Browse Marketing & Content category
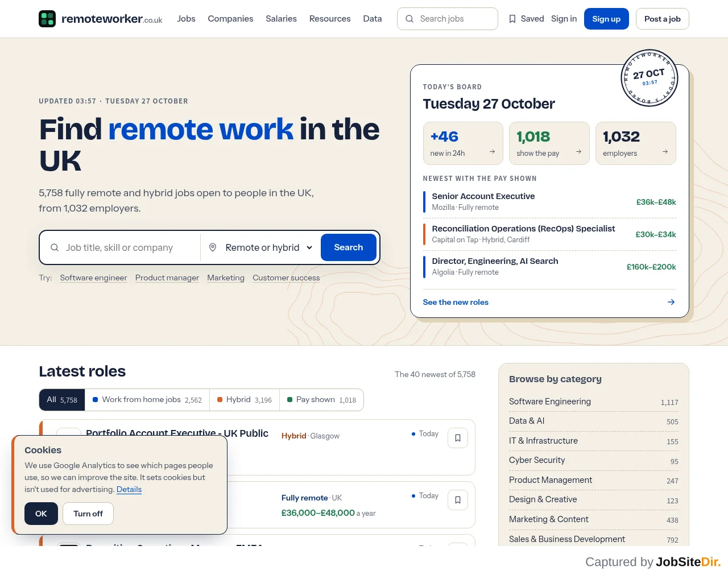 [594, 519]
